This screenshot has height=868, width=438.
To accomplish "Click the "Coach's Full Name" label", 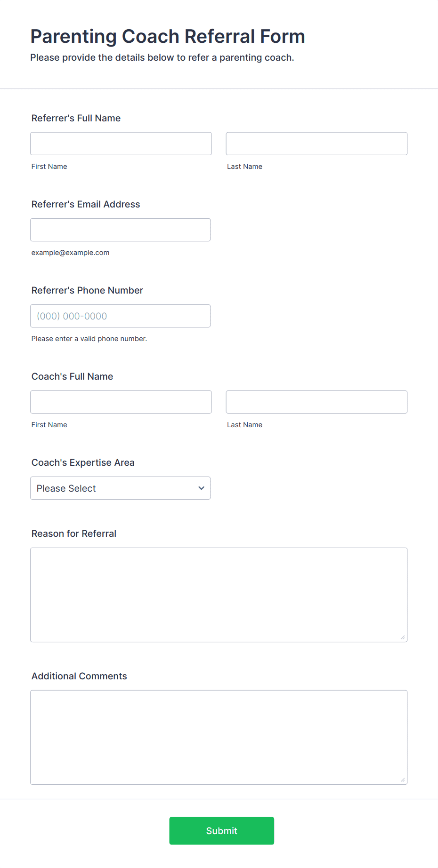I will pyautogui.click(x=72, y=376).
